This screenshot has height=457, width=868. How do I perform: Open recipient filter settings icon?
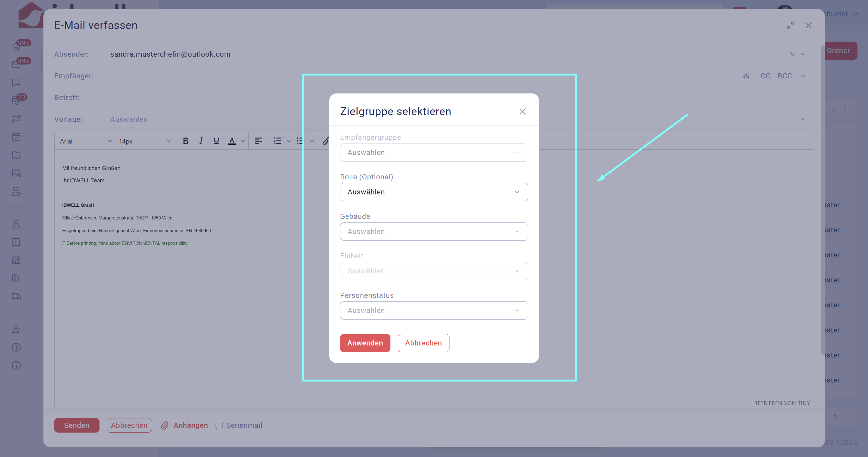746,76
